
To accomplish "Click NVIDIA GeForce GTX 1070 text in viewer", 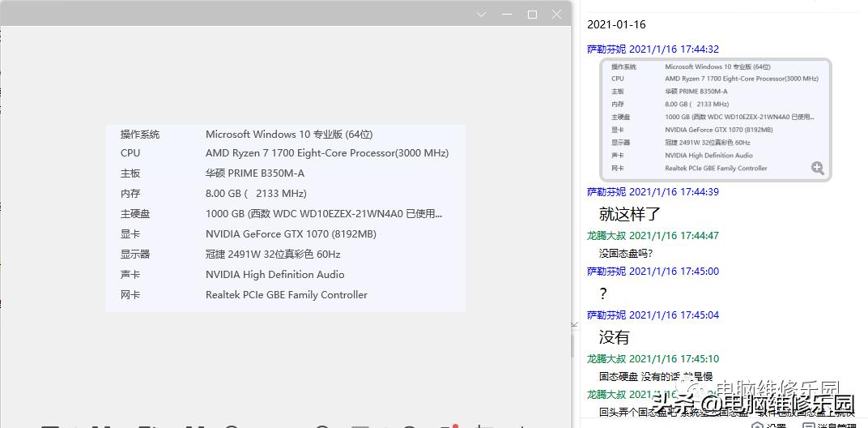I will click(291, 234).
